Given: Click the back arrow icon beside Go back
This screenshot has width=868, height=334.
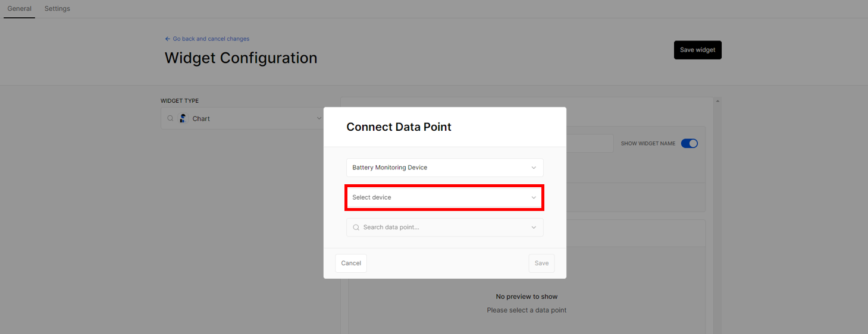Looking at the screenshot, I should [168, 39].
